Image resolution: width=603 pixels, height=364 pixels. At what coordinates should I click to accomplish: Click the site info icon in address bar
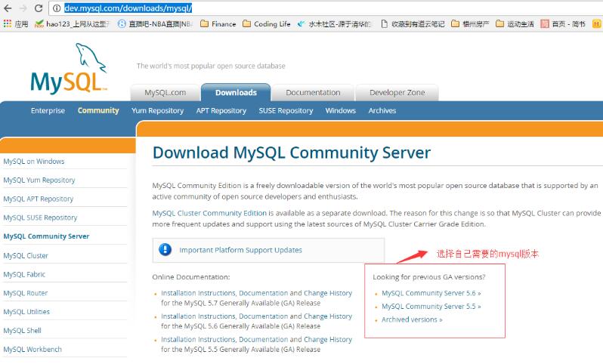(x=57, y=8)
